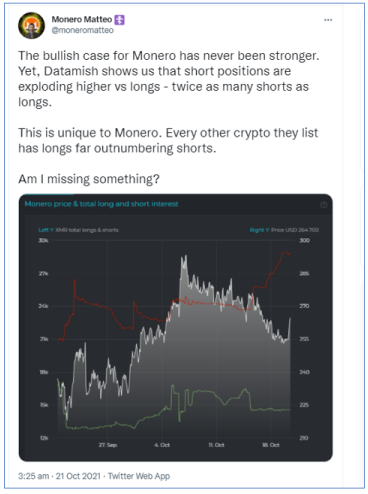Open the @moneromatteo handle link
Screen dimensions: 368x494
click(82, 30)
